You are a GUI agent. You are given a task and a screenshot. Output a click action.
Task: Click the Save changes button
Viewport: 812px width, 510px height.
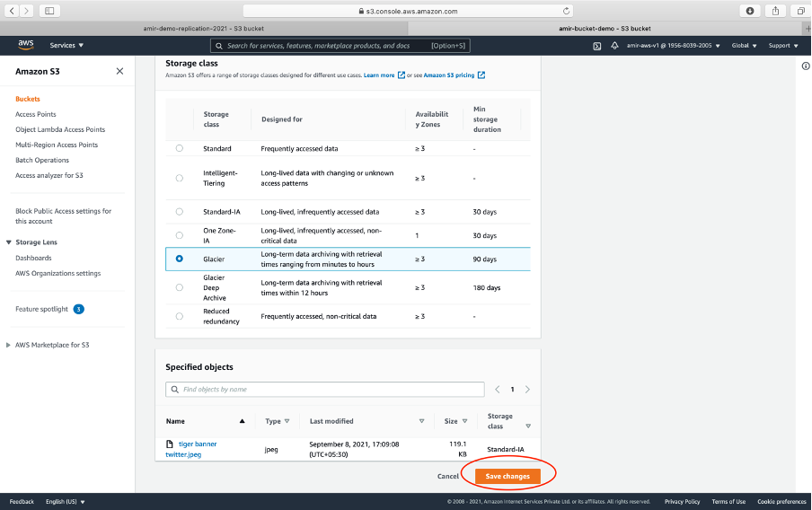[507, 476]
